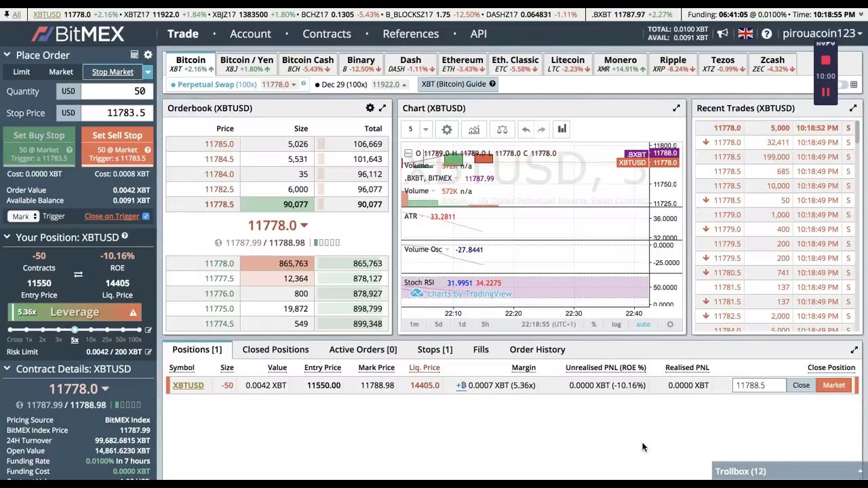
Task: Open username pirouacoin123 account dropdown
Action: pyautogui.click(x=824, y=33)
